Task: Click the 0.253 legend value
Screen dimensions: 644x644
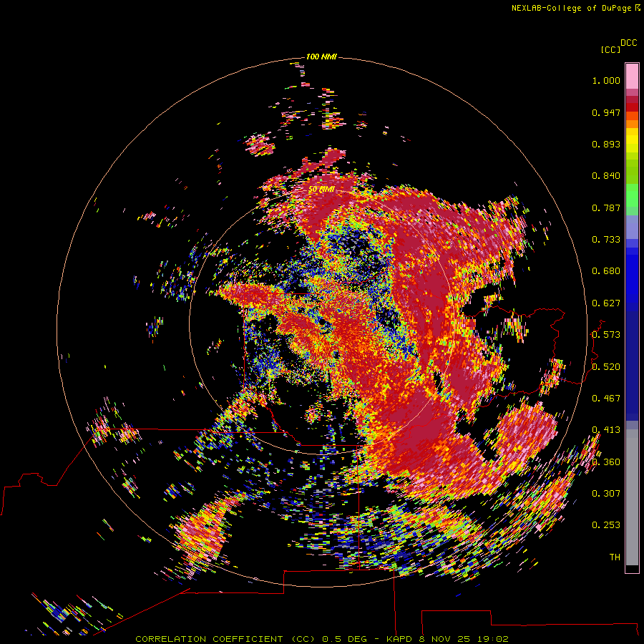Action: tap(606, 525)
